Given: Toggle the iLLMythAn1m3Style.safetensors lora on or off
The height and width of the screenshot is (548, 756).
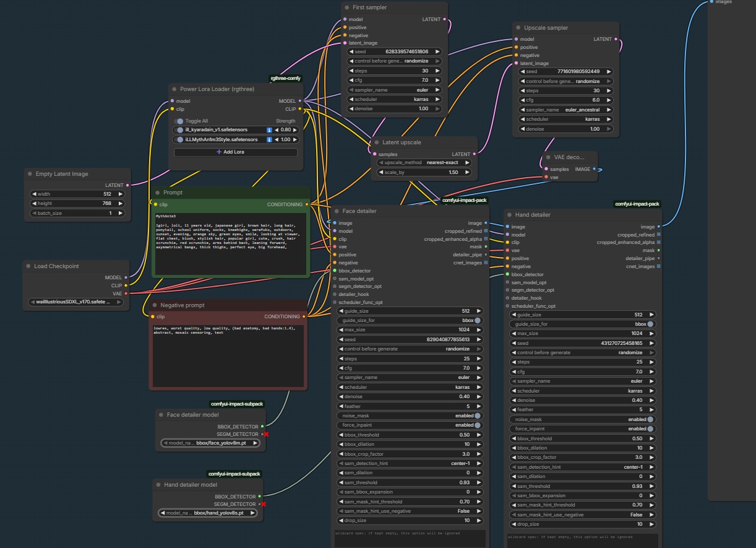Looking at the screenshot, I should [180, 140].
